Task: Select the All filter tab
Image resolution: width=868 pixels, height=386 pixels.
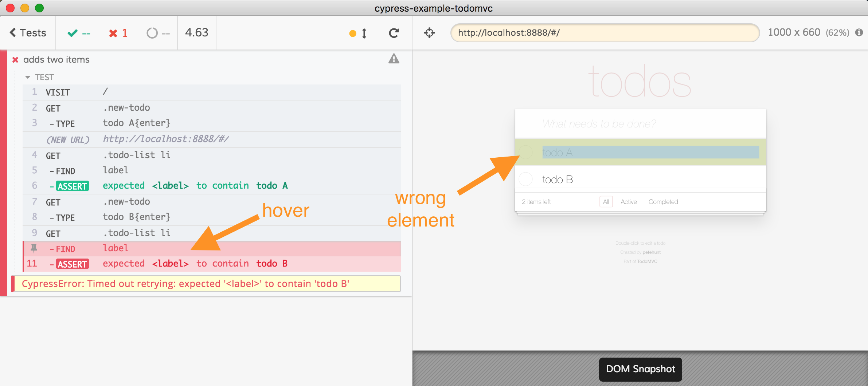Action: 606,202
